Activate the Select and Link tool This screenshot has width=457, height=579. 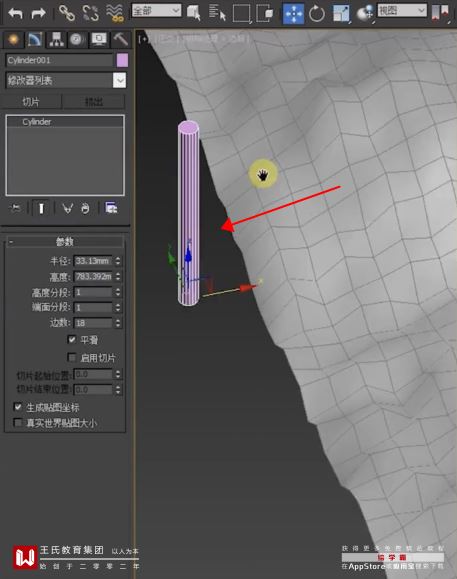click(x=67, y=13)
